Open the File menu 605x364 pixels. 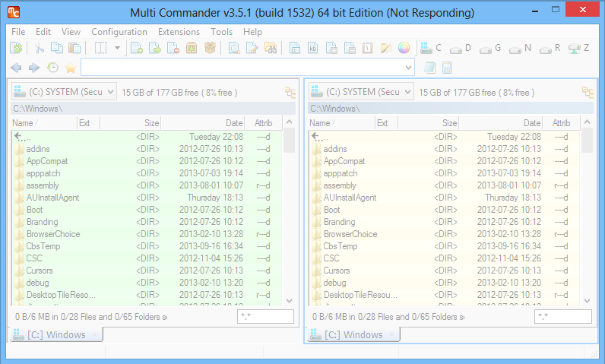18,32
